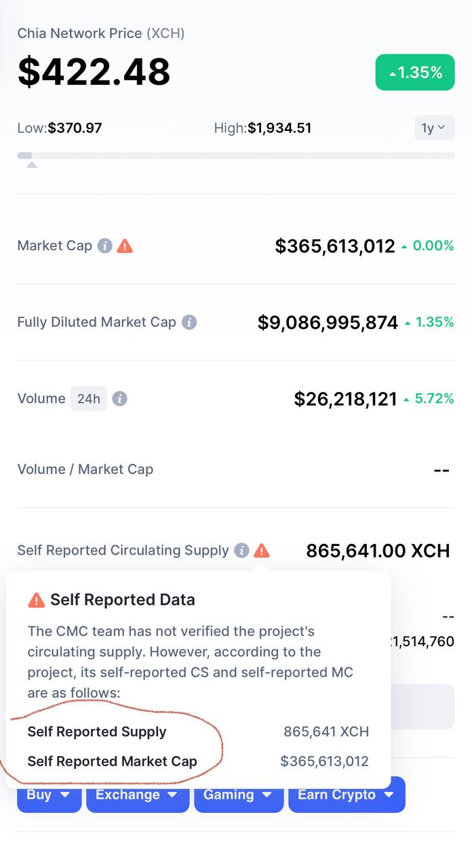Click the green 1.35% price change badge
This screenshot has height=868, width=472.
pos(415,73)
